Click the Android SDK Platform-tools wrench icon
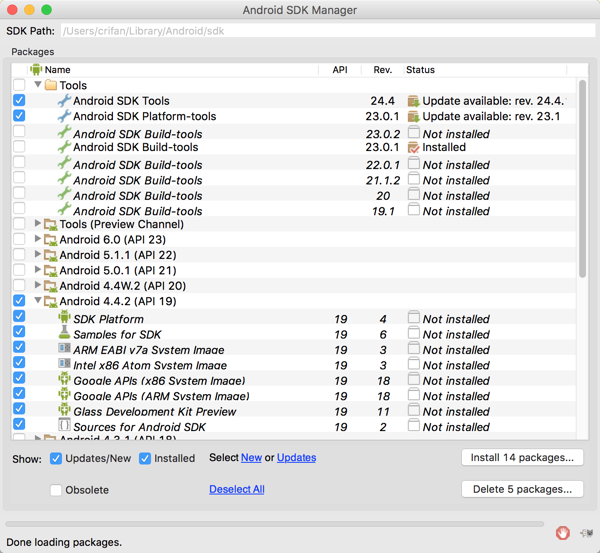Viewport: 600px width, 553px height. pos(65,116)
